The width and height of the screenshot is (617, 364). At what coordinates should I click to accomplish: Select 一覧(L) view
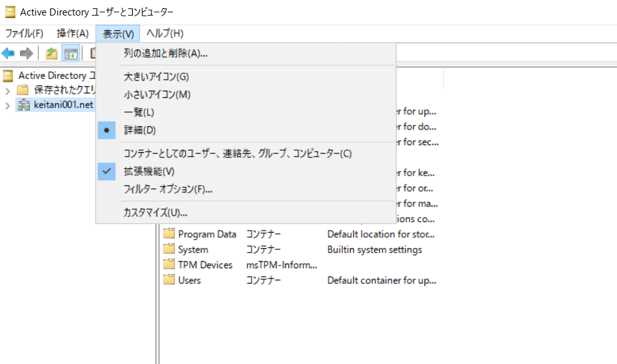[x=246, y=113]
